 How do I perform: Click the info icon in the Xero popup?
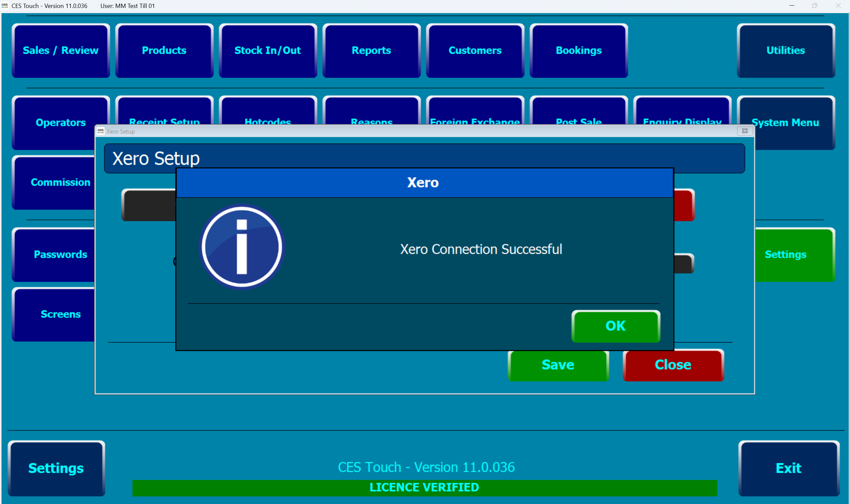point(242,247)
